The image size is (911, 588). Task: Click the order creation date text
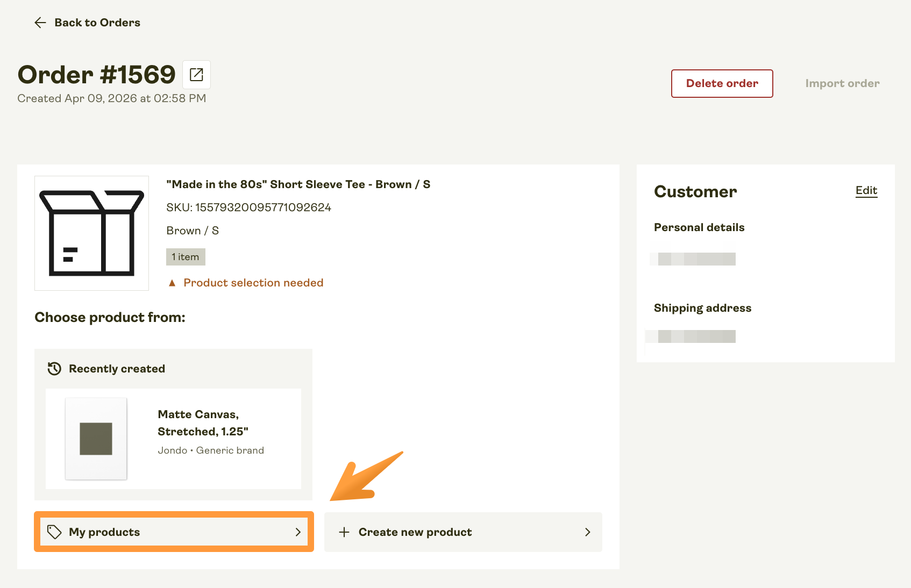click(112, 98)
